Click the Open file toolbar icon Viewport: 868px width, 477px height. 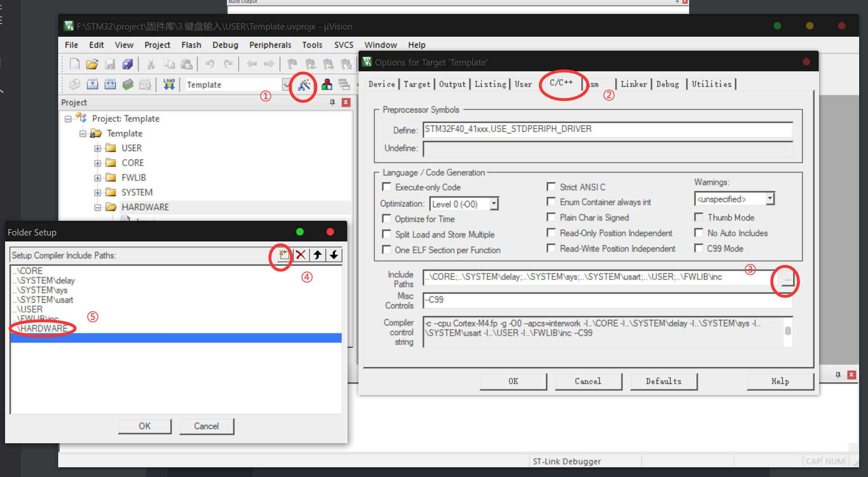click(x=92, y=64)
